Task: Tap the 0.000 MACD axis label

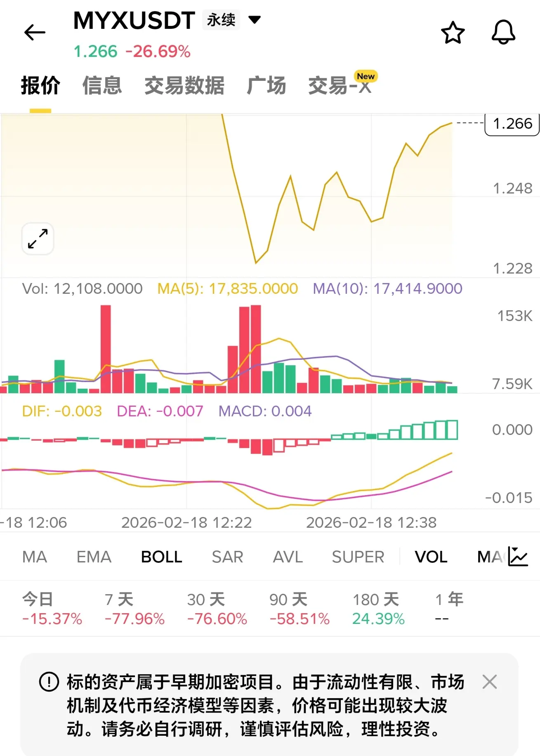Action: pyautogui.click(x=512, y=430)
